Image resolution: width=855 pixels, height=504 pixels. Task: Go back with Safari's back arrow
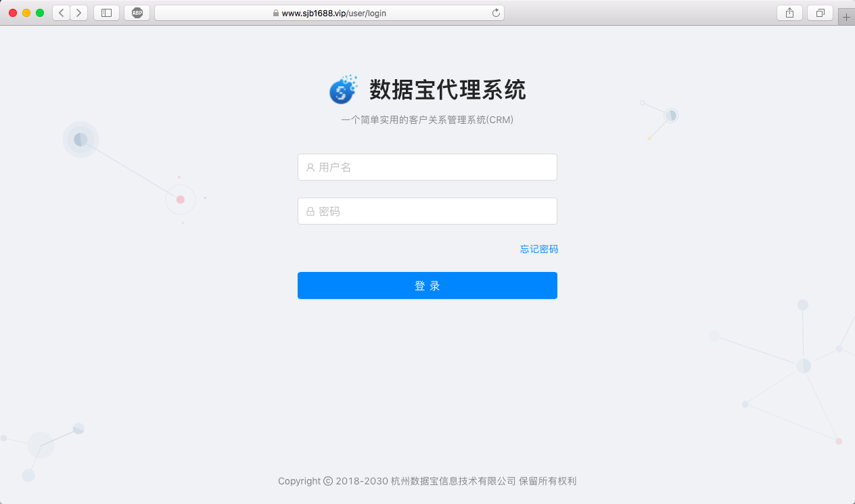(61, 13)
